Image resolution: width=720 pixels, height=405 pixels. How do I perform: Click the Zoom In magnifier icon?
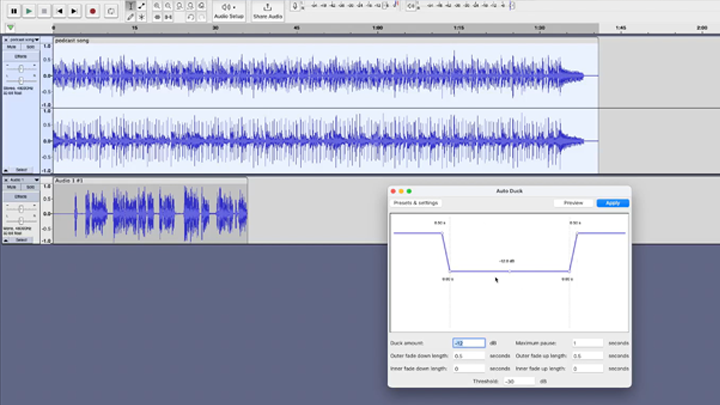click(157, 5)
